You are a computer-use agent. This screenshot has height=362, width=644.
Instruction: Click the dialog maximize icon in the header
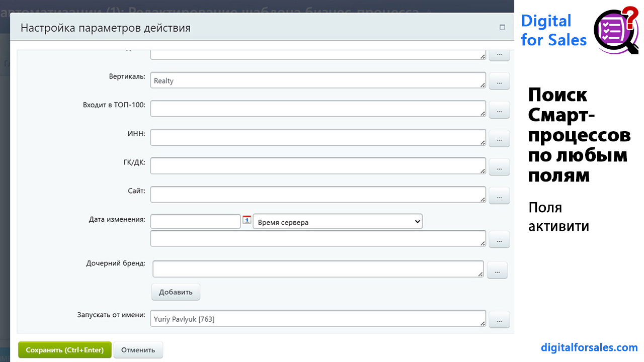(502, 28)
